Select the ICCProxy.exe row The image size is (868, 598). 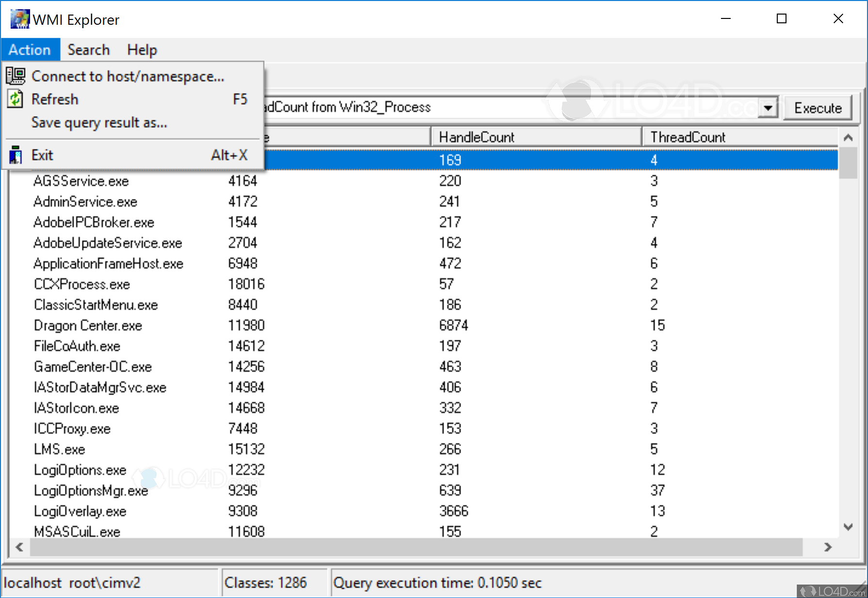[x=424, y=429]
